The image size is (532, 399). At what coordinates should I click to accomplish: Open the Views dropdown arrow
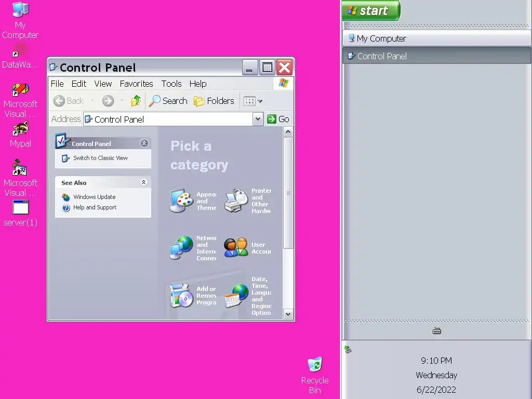(x=260, y=101)
